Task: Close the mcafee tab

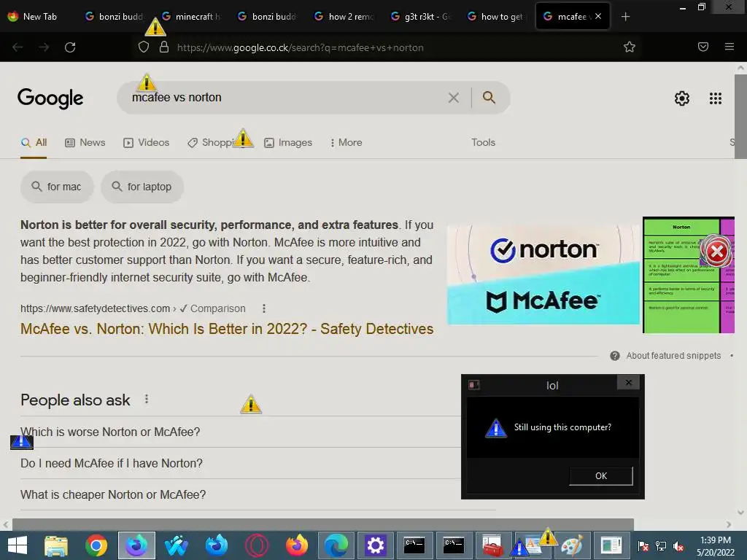Action: pyautogui.click(x=598, y=16)
